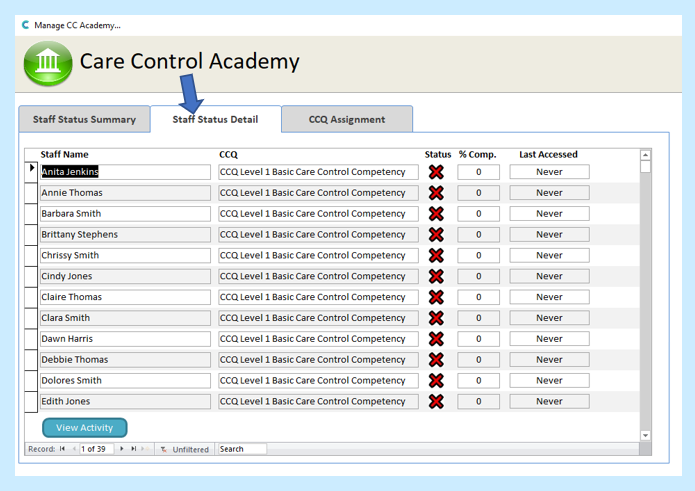Jump to the last record in navigator
This screenshot has width=695, height=491.
(133, 449)
